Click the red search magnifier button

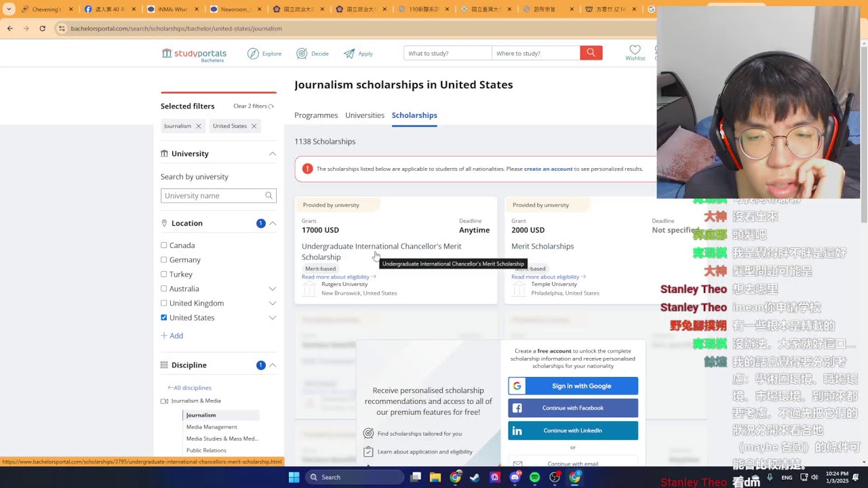coord(591,53)
